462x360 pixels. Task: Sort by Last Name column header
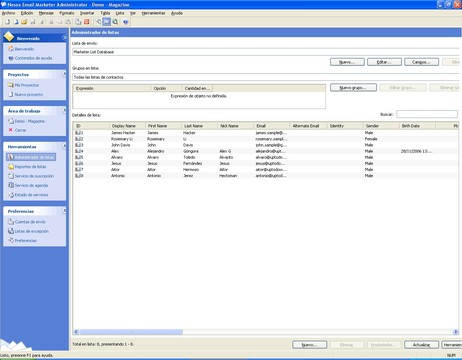click(x=200, y=126)
